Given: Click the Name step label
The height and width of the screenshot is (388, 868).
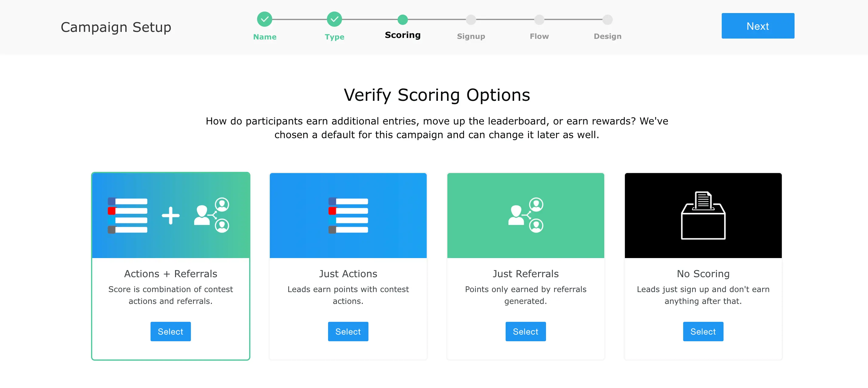Looking at the screenshot, I should coord(265,37).
